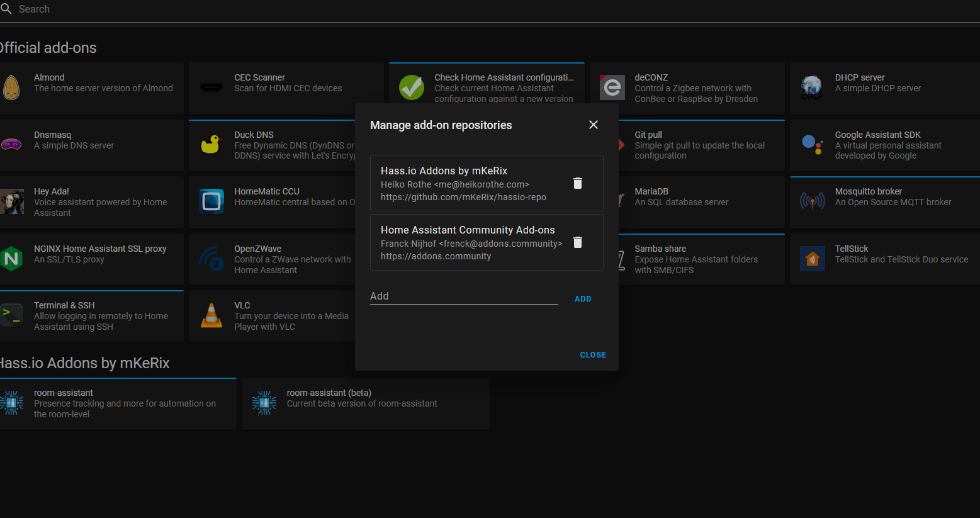Click the ADD button
Screen dimensions: 980x518
pos(583,298)
